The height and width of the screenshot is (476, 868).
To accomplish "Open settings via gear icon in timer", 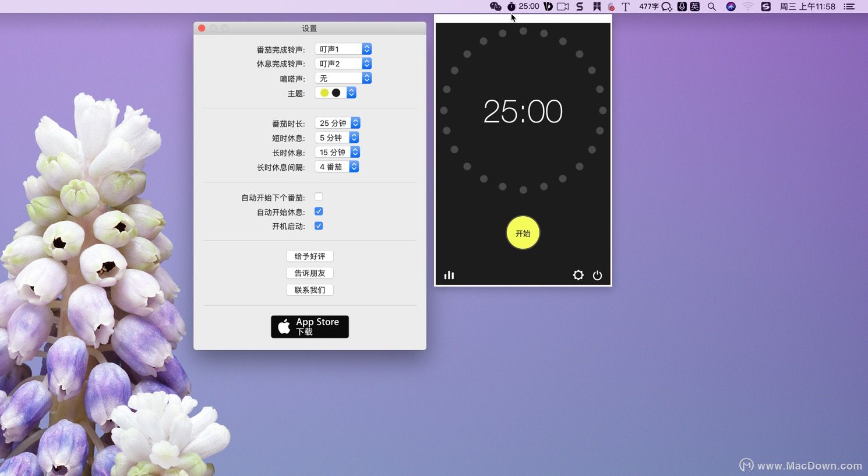I will pyautogui.click(x=578, y=275).
